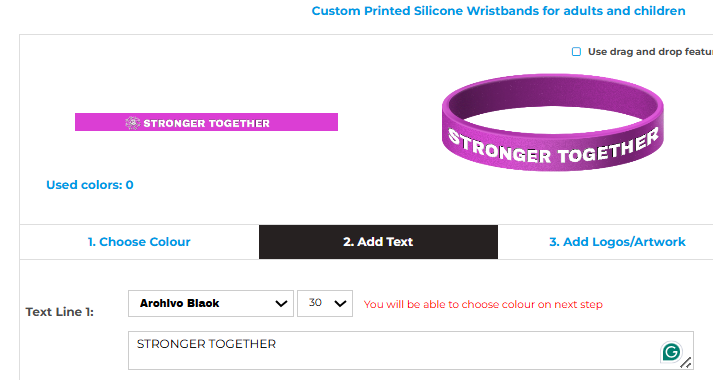This screenshot has height=380, width=713.
Task: Click the Grammarly icon in the text box
Action: [x=671, y=352]
